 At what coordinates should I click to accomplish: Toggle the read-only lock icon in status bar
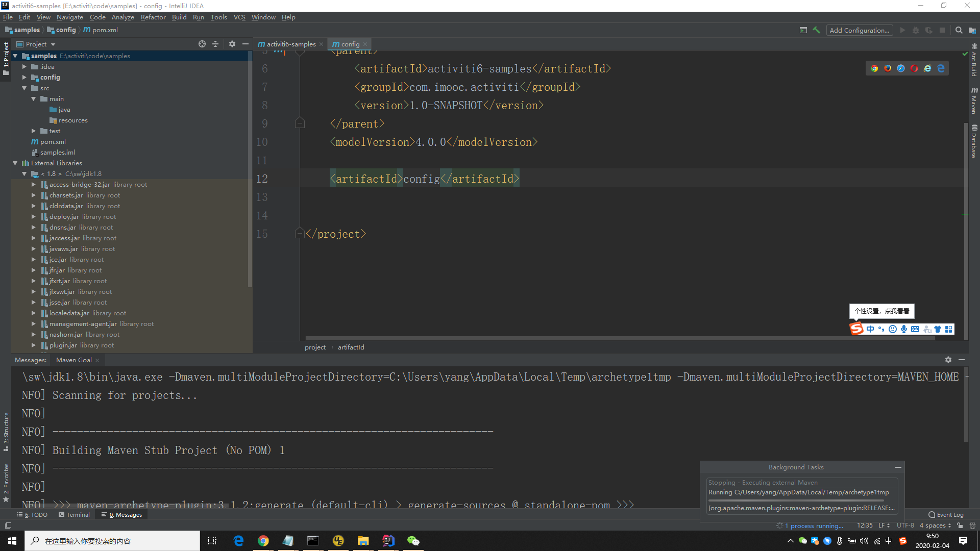click(960, 525)
